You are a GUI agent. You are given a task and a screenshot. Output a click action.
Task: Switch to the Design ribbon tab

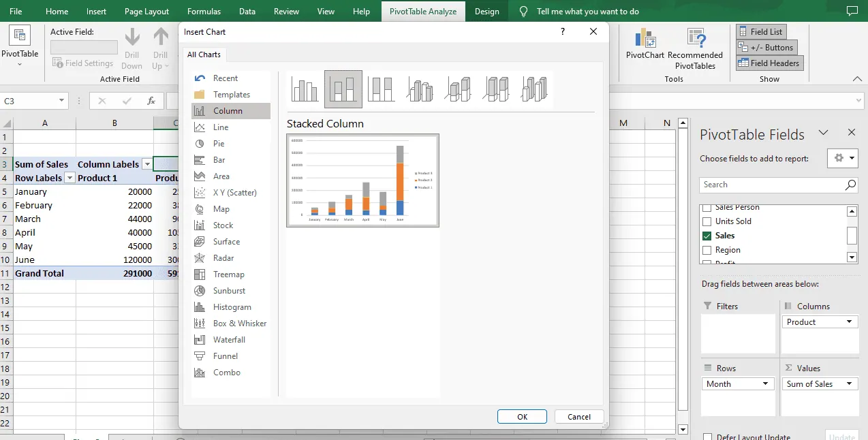pos(486,12)
